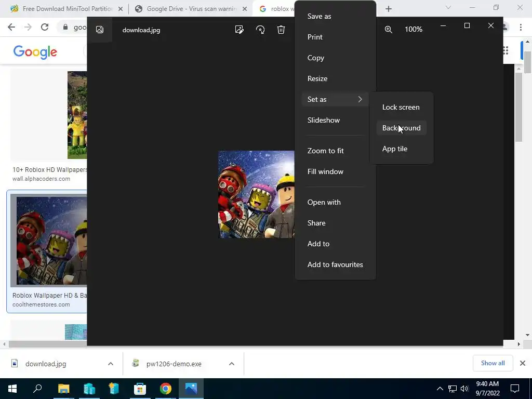Select the Roblox space characters thumbnail in Google

coord(48,240)
